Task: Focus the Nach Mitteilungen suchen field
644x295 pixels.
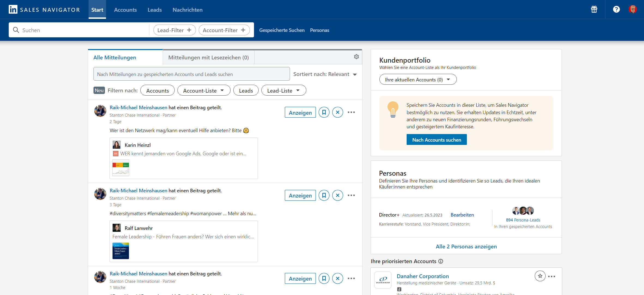Action: [192, 74]
